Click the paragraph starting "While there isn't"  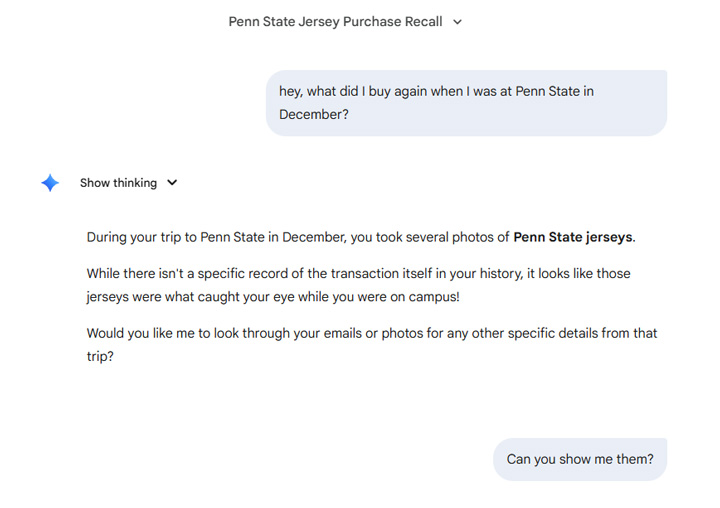(358, 285)
